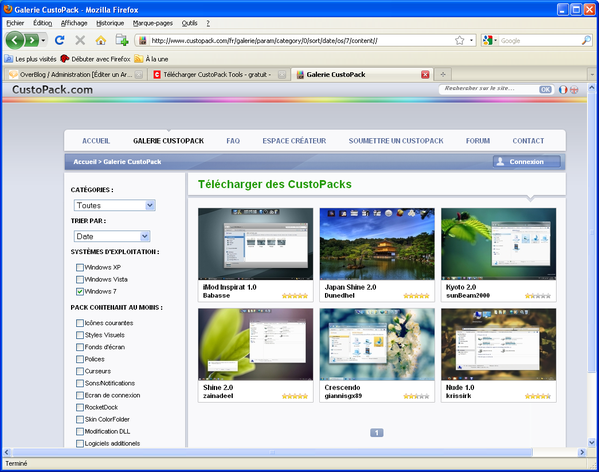The width and height of the screenshot is (599, 472).
Task: Open the Affichage menu
Action: tap(74, 23)
